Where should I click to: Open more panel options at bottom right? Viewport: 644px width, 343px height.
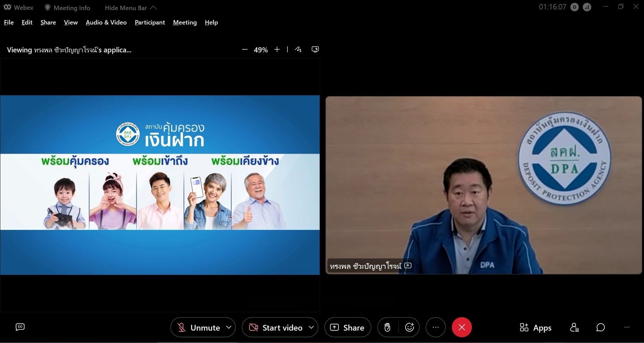(x=627, y=327)
